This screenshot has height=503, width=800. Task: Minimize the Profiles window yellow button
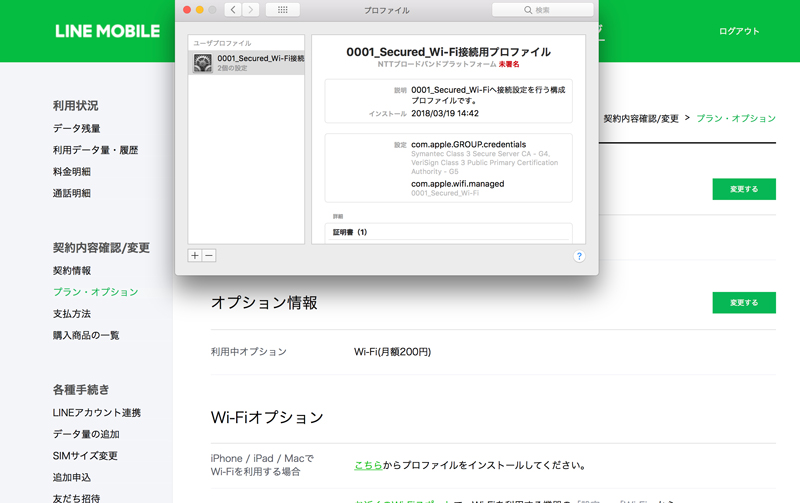[x=200, y=10]
